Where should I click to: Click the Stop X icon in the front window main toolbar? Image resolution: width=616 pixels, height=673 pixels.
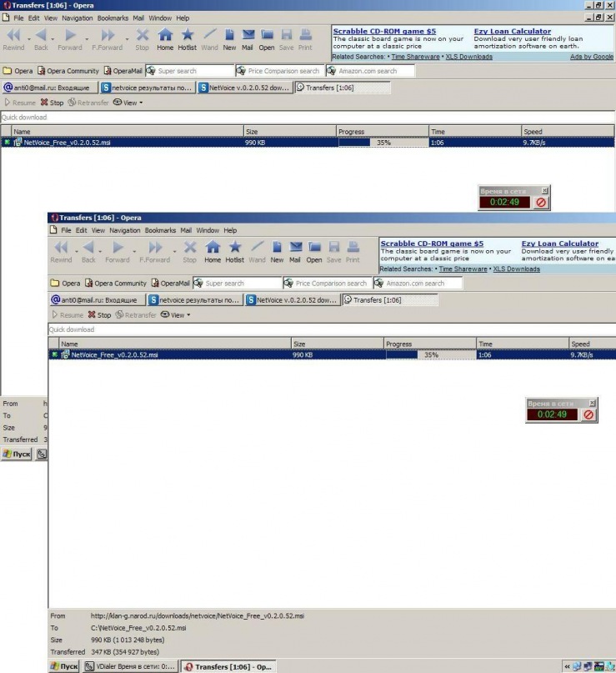coord(189,247)
